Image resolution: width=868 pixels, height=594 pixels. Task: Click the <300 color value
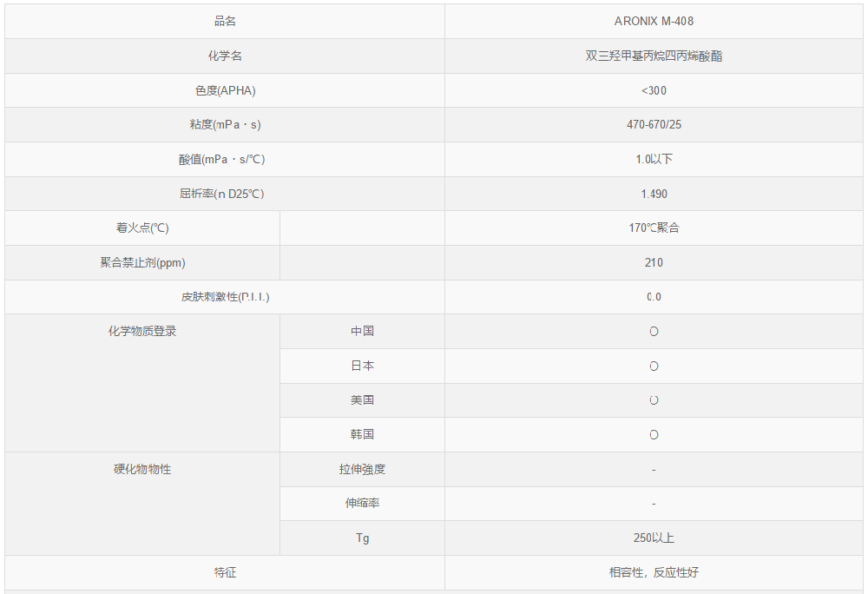click(654, 90)
